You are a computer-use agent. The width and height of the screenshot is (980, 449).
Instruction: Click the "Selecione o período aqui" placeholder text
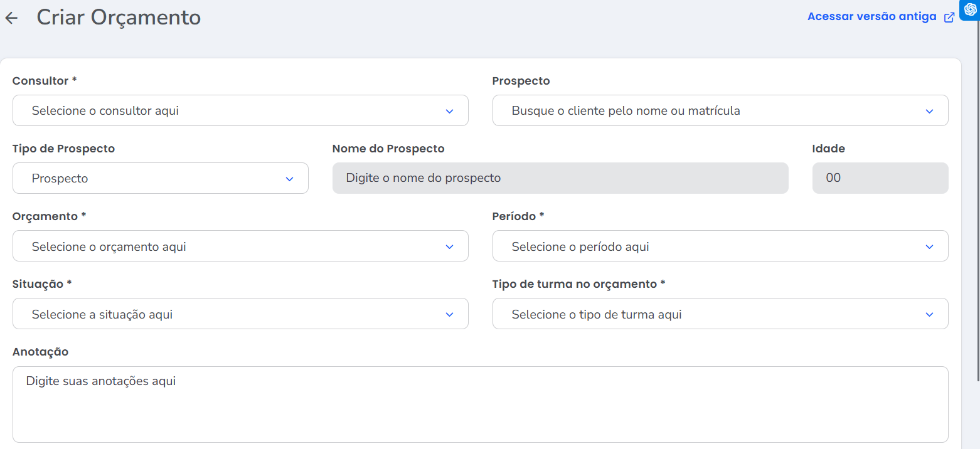pos(580,246)
